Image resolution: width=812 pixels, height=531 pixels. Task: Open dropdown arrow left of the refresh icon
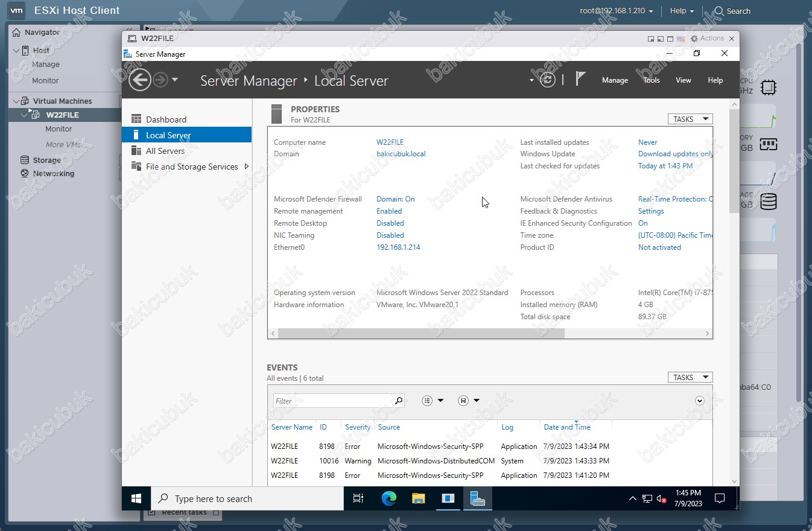[531, 80]
